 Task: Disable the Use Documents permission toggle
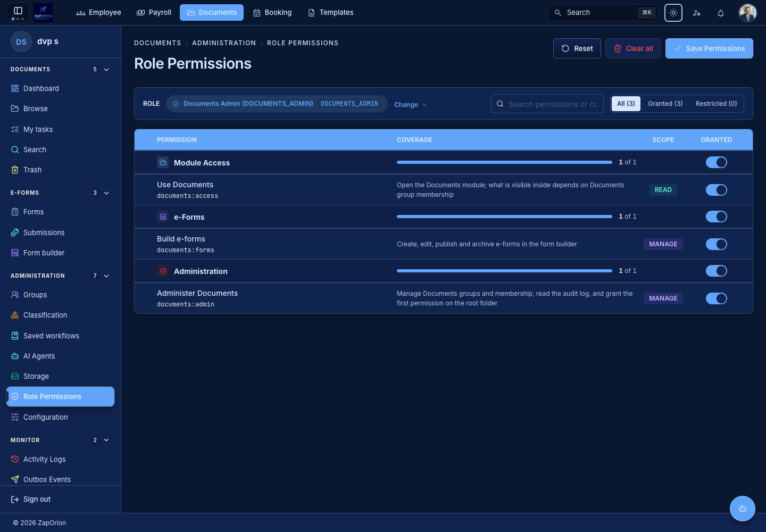(x=717, y=190)
